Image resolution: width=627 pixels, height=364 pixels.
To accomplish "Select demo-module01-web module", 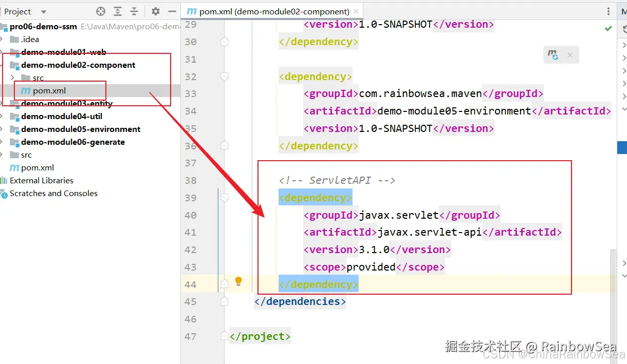I will tap(64, 52).
